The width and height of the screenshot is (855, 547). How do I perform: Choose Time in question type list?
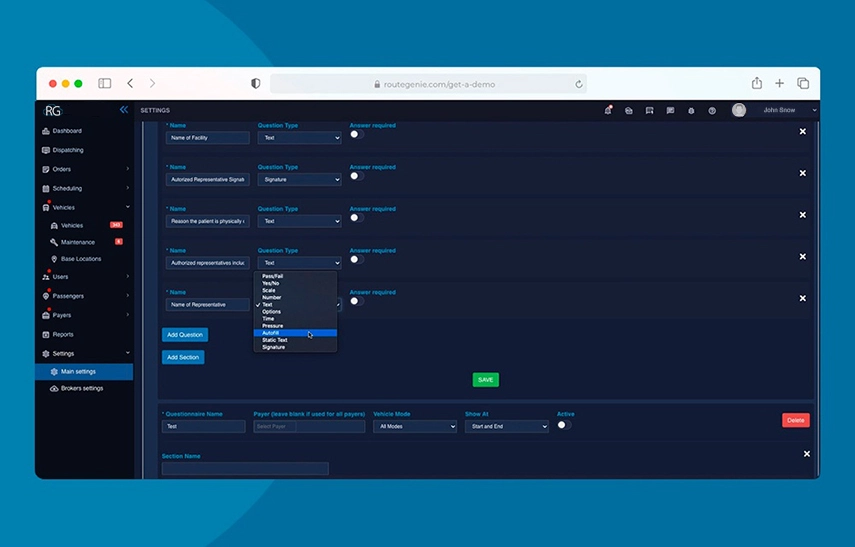295,318
